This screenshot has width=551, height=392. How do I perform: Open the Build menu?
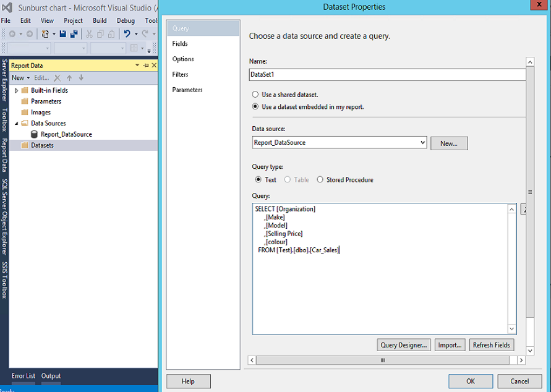100,20
